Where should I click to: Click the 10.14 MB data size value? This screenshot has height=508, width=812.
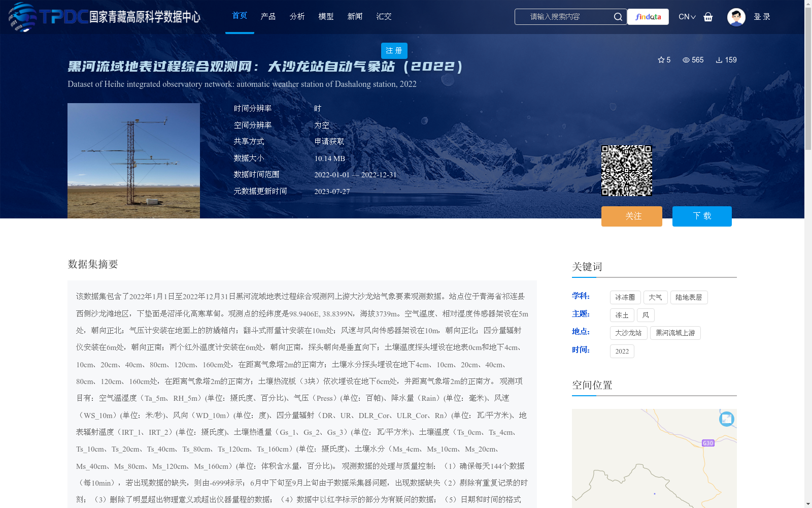click(x=330, y=158)
